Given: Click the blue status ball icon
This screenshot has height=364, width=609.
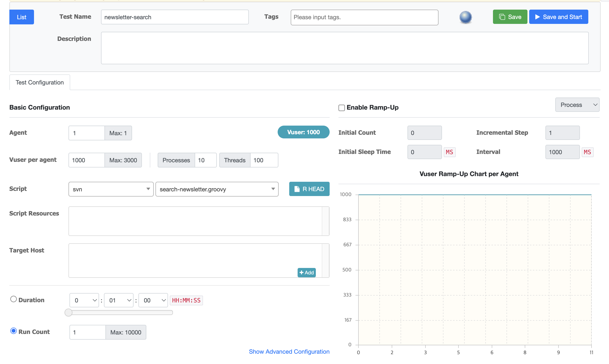Looking at the screenshot, I should (x=465, y=17).
